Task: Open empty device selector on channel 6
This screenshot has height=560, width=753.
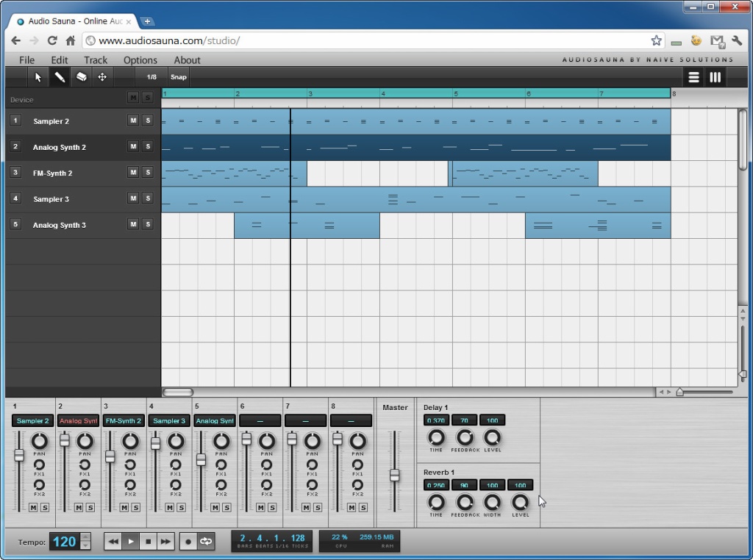Action: [260, 421]
